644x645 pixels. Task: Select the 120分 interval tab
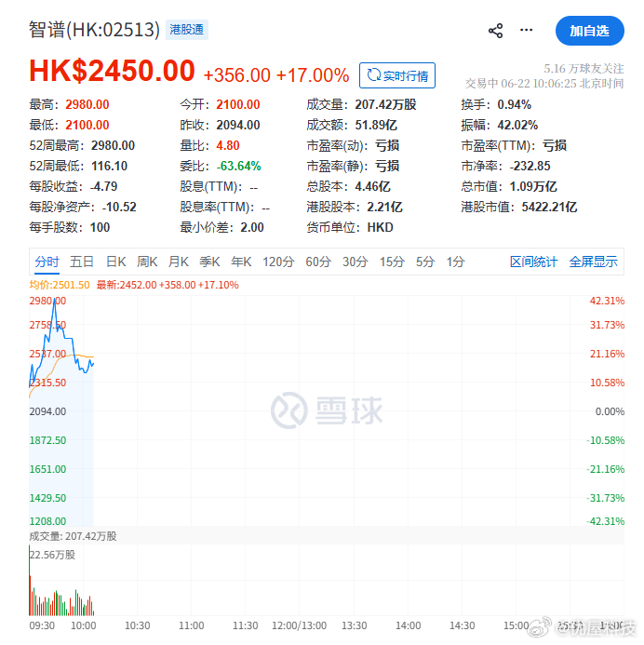point(278,262)
